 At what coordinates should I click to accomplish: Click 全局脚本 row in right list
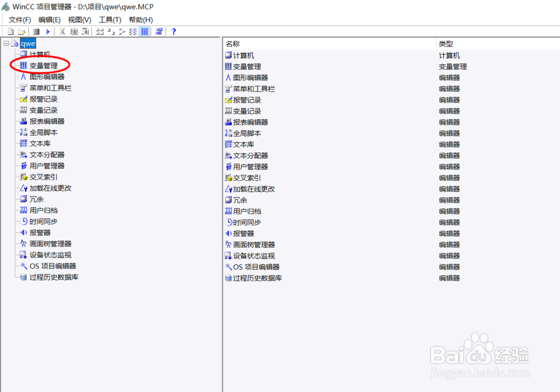tap(392, 133)
